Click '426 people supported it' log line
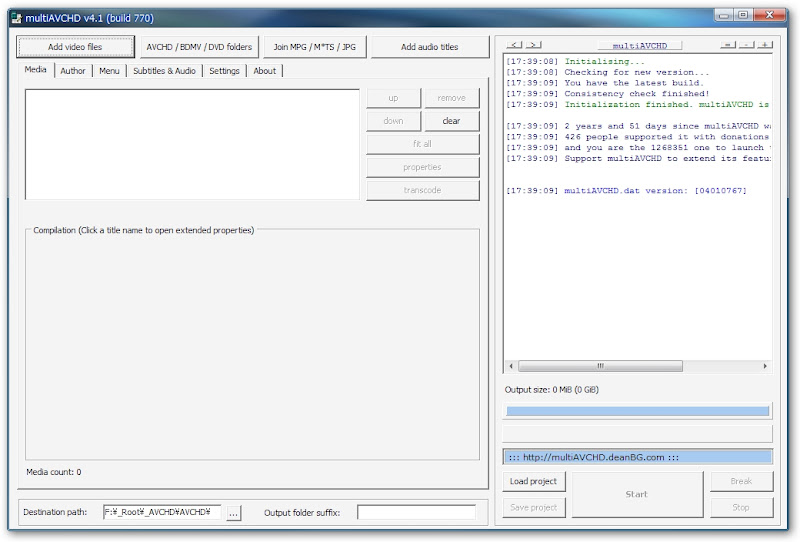This screenshot has width=800, height=542. coord(638,137)
